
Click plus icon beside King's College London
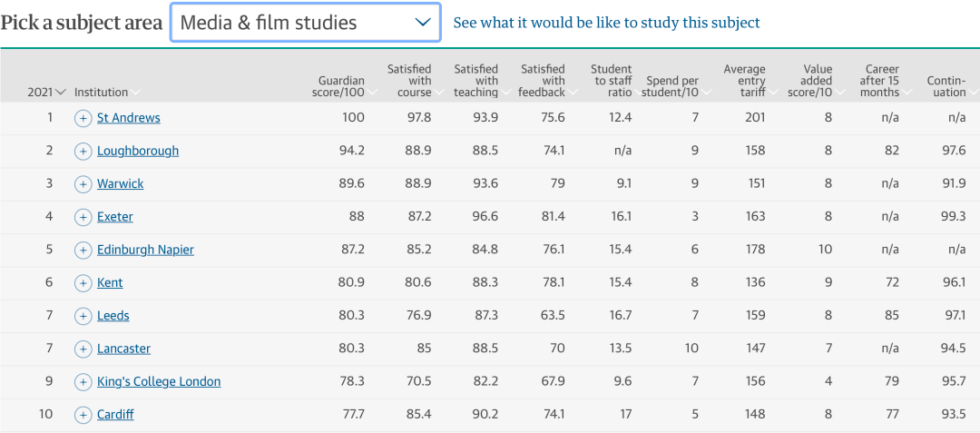coord(83,382)
